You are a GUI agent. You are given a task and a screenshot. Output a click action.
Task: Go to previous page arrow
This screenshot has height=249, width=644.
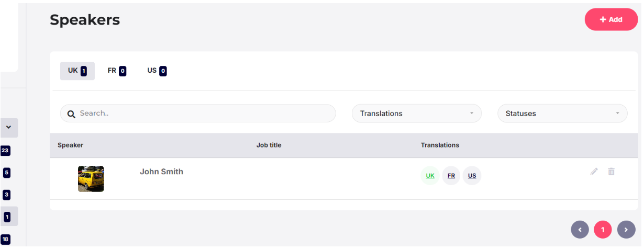[x=580, y=230]
